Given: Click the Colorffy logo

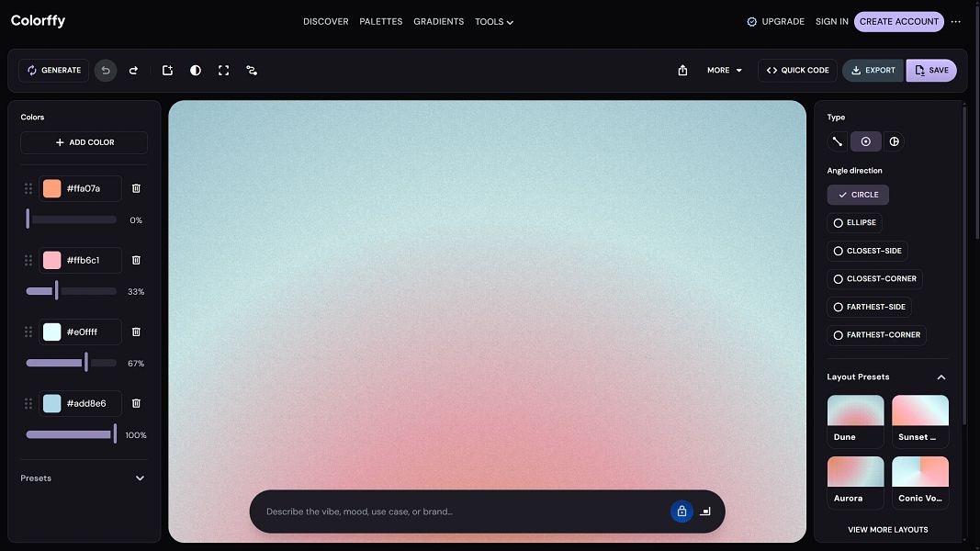Looking at the screenshot, I should pos(39,20).
